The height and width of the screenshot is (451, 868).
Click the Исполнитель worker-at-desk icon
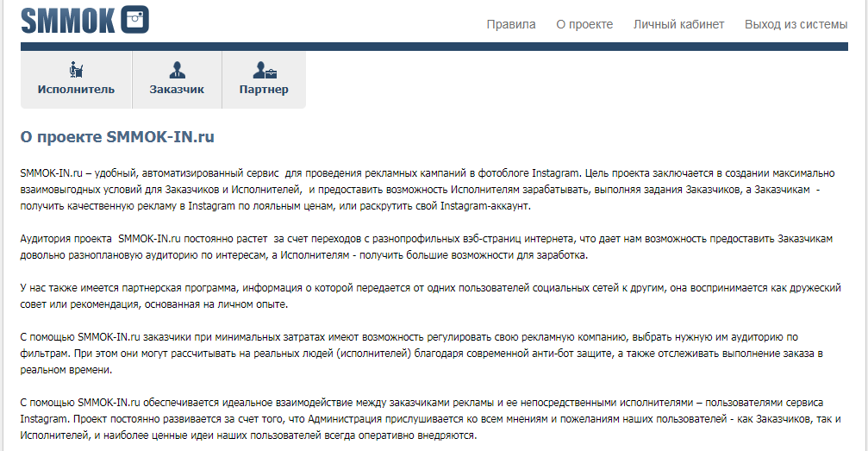[76, 70]
